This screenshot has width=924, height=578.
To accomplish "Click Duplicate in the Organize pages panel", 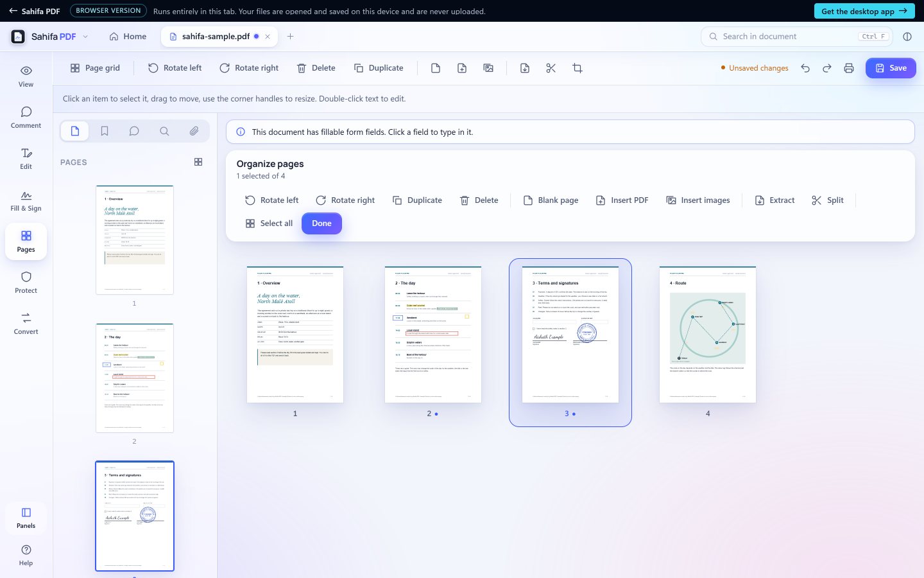I will coord(417,200).
